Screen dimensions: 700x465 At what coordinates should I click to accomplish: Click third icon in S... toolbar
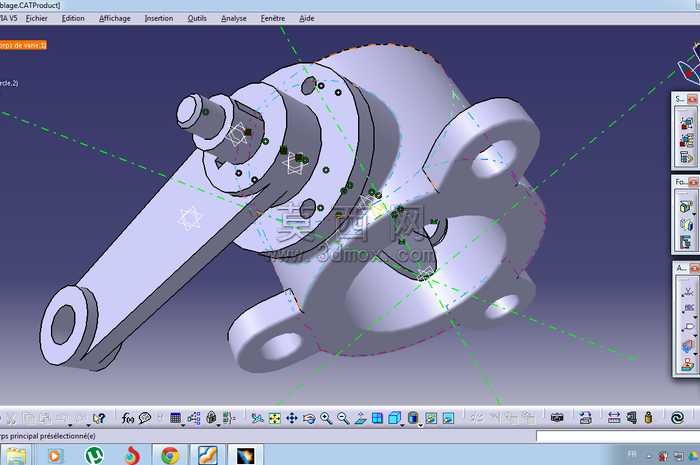pos(687,157)
